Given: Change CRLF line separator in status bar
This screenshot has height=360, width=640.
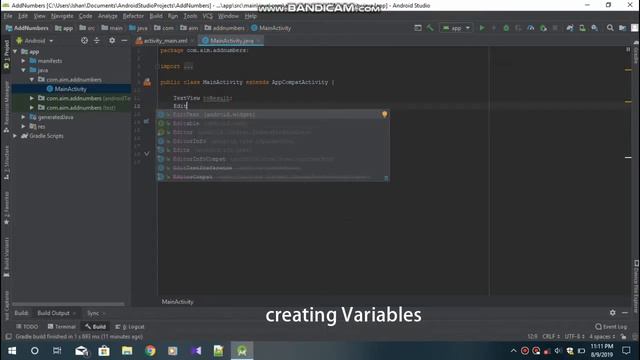Looking at the screenshot, I should pos(551,337).
